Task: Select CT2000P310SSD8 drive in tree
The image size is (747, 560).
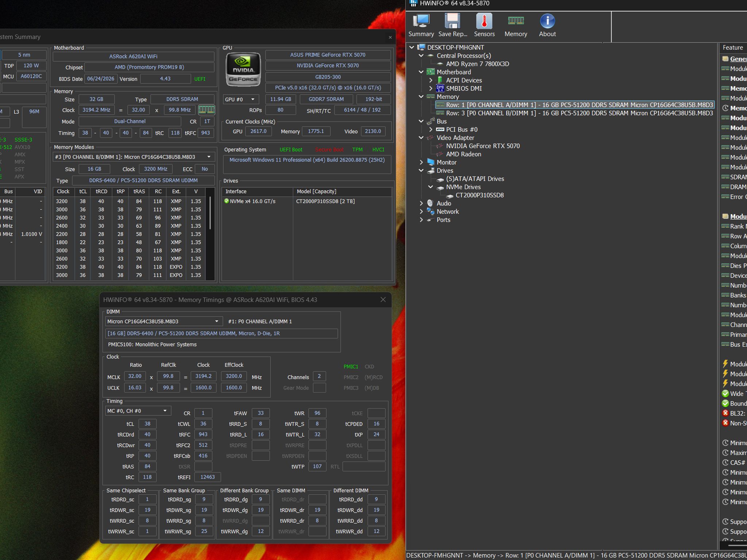Action: (479, 195)
